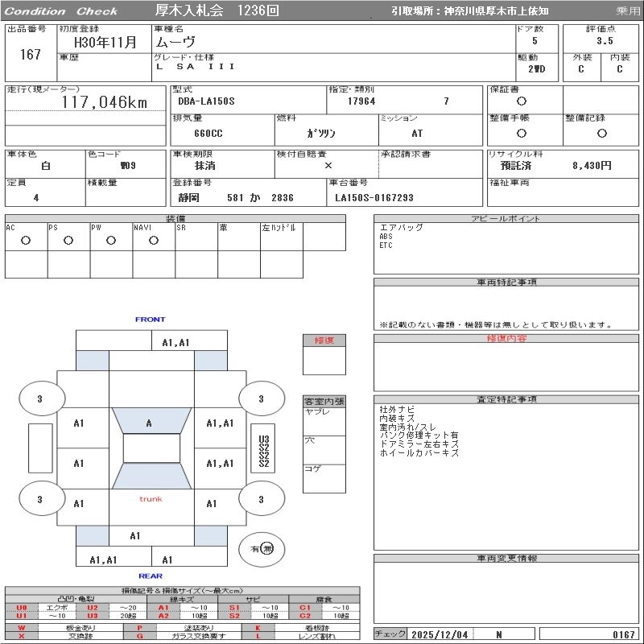Image resolution: width=644 pixels, height=644 pixels.
Task: Select the 整備記録 circle mark
Action: pos(601,133)
